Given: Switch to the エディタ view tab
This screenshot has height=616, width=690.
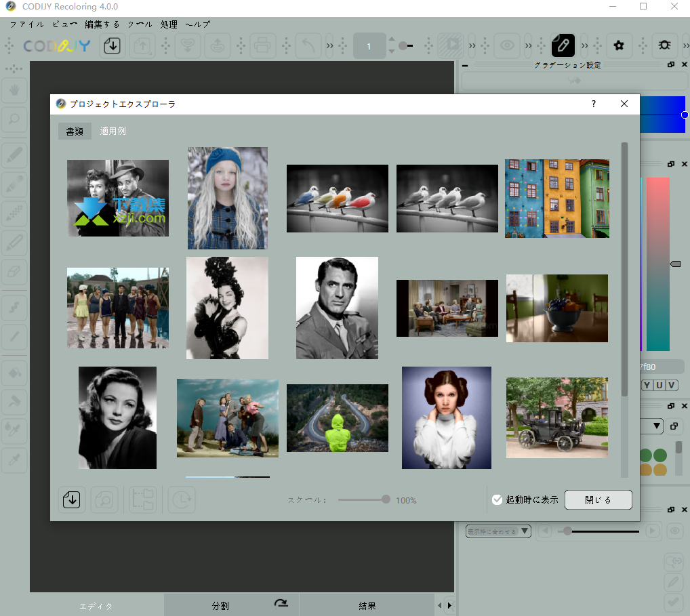Looking at the screenshot, I should [x=96, y=606].
